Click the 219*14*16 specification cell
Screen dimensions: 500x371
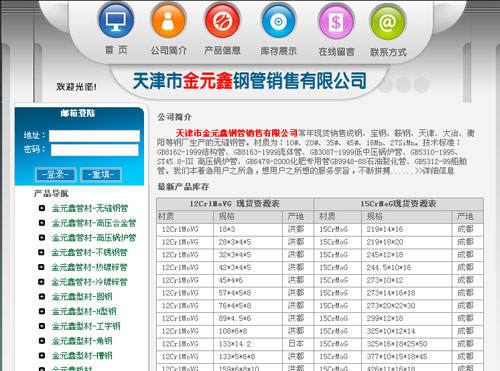click(407, 229)
